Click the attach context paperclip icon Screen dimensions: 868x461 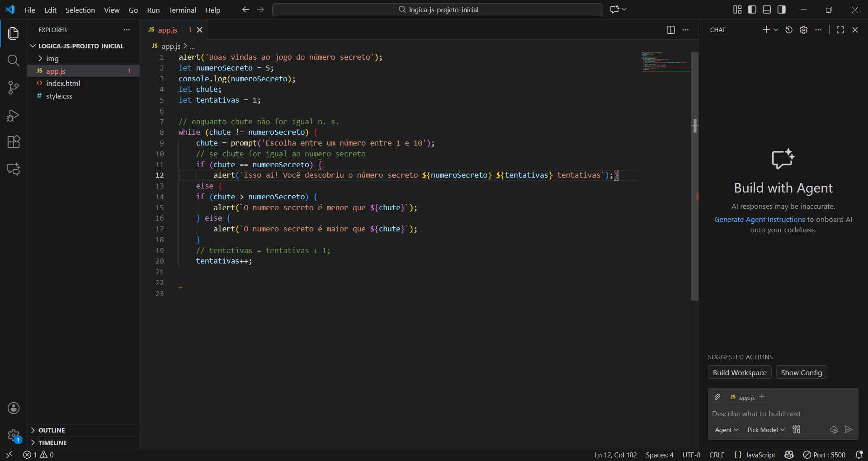point(717,397)
